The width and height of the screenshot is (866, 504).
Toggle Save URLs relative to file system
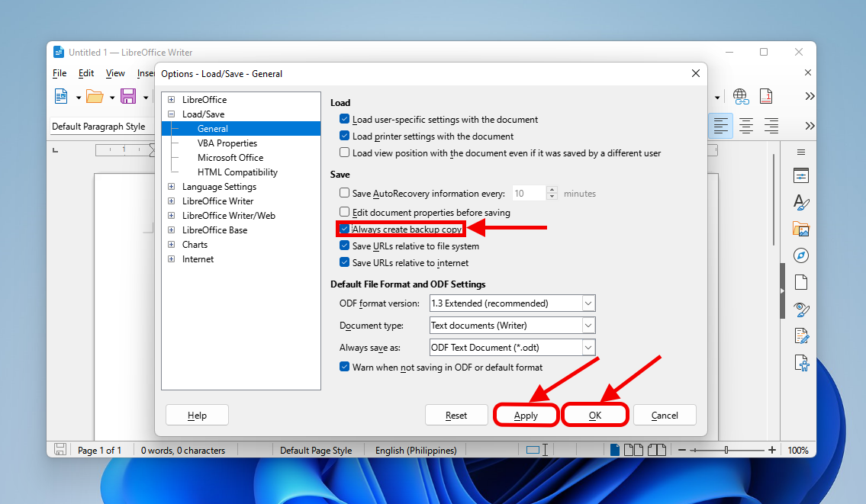click(345, 245)
